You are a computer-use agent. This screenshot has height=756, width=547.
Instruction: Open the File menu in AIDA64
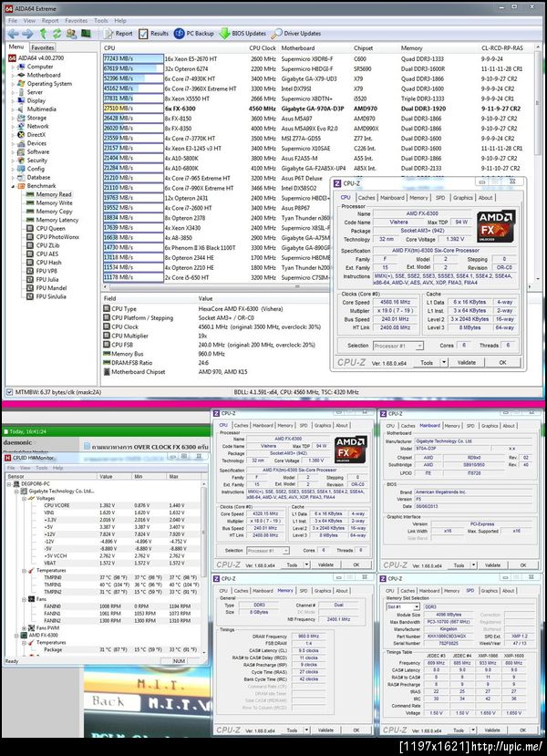click(x=13, y=21)
